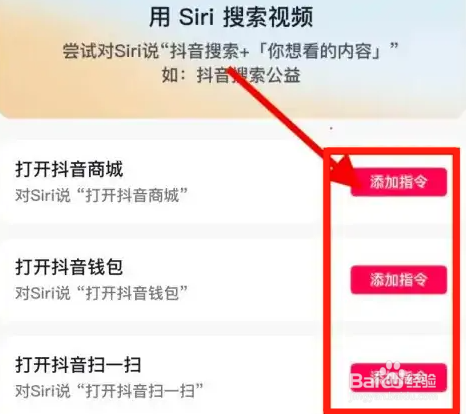Screen dimensions: 466x414
Task: Click the Baidu paw logo watermark
Action: point(393,373)
